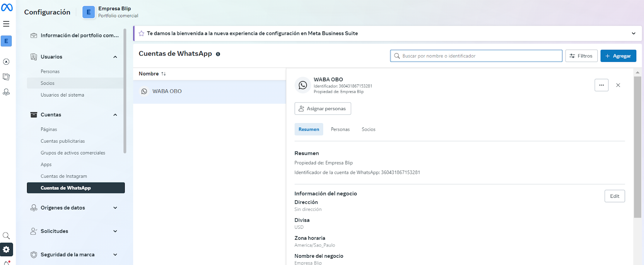Image resolution: width=644 pixels, height=265 pixels.
Task: Click the scrollbar up arrow in detail panel
Action: click(x=638, y=73)
